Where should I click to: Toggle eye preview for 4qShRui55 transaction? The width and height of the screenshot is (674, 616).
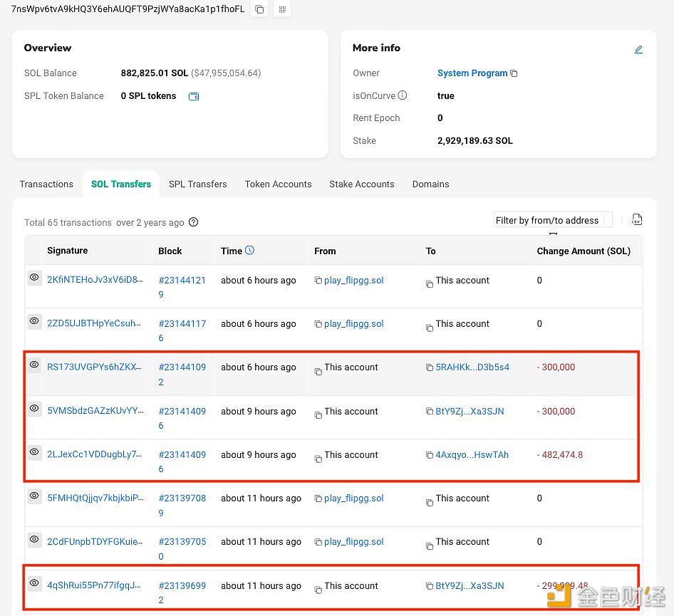point(34,583)
